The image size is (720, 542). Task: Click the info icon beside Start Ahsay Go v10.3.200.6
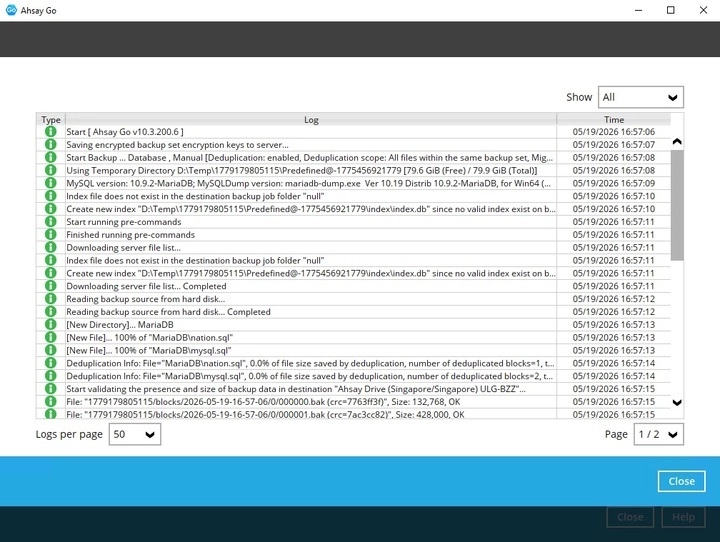tap(51, 132)
